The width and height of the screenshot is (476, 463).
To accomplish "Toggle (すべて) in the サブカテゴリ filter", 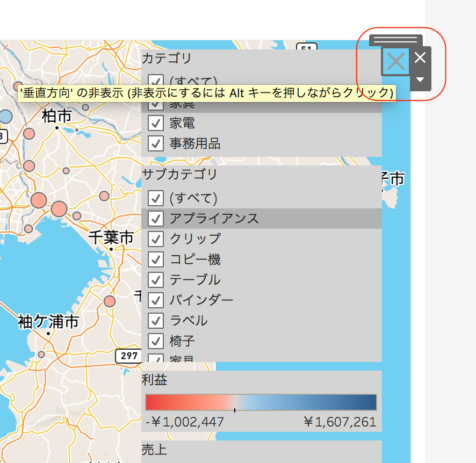I will point(155,198).
